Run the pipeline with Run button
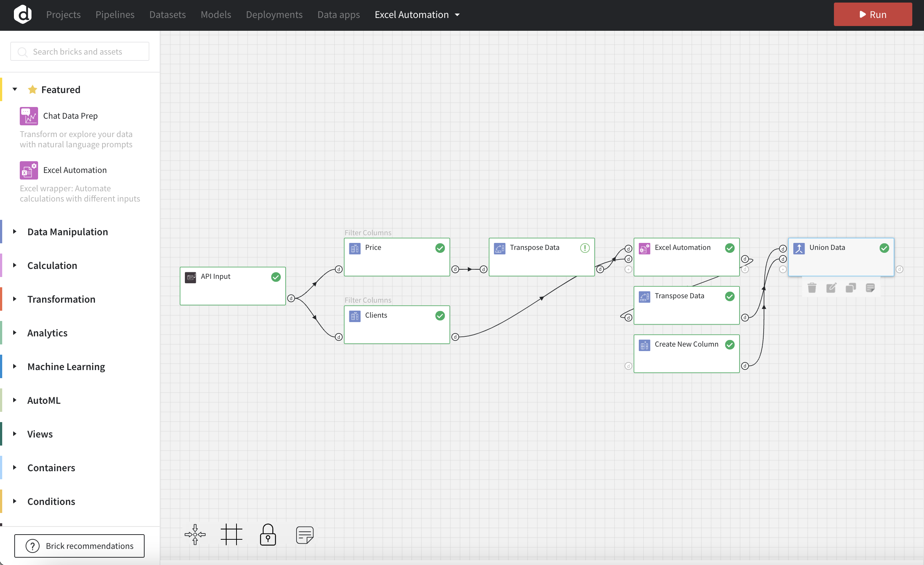This screenshot has height=565, width=924. tap(873, 15)
